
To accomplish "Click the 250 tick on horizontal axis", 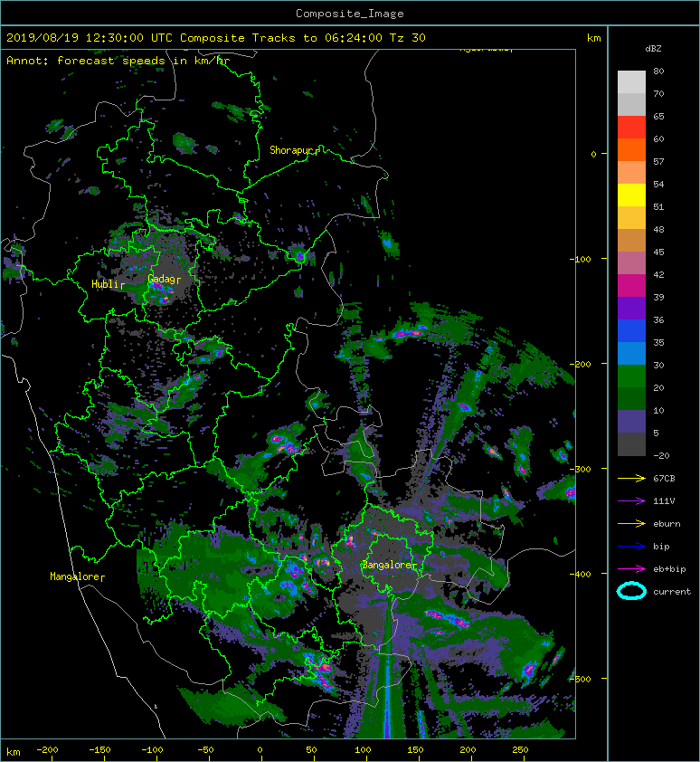I will 520,750.
